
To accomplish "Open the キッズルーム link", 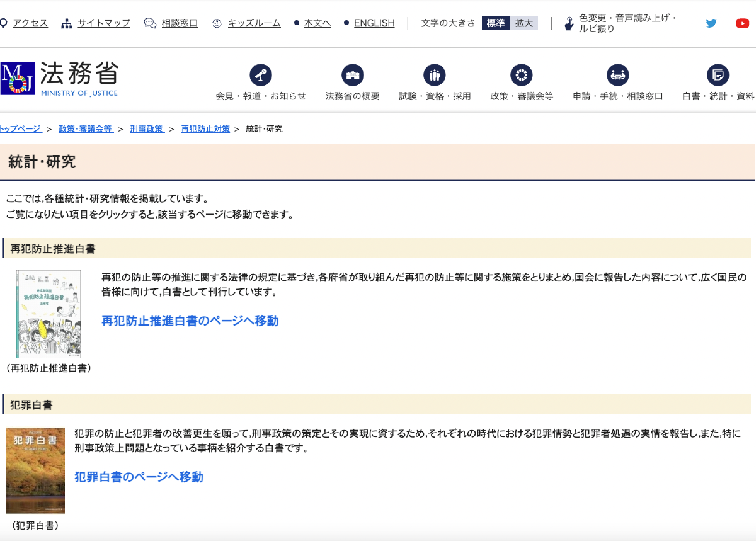I will tap(254, 23).
